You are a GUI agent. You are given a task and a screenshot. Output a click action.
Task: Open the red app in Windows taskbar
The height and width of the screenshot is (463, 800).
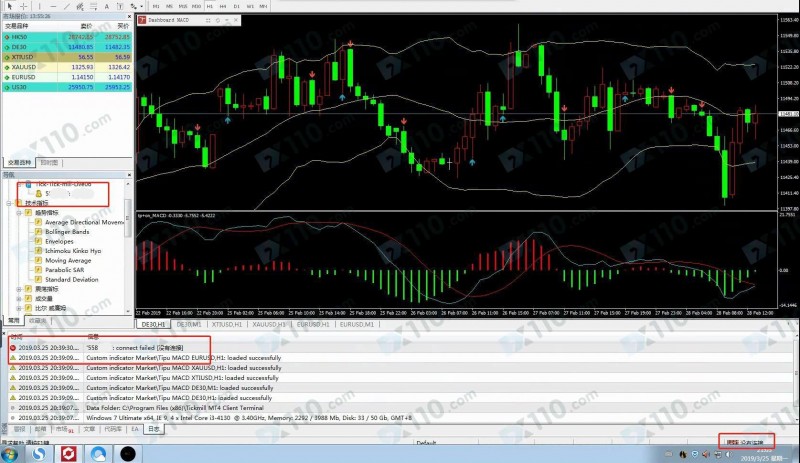click(69, 453)
